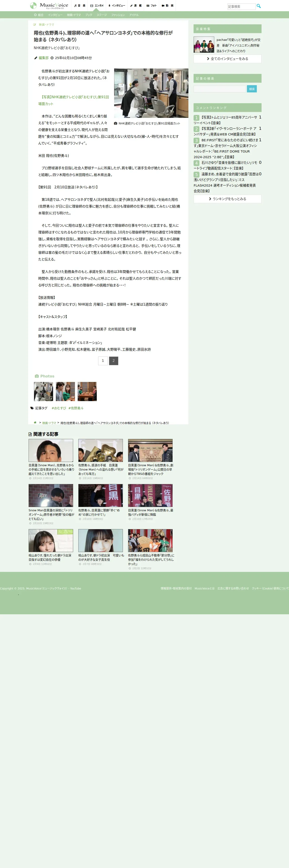Select アイドル in the green sub-menu
This screenshot has width=289, height=868.
(134, 15)
